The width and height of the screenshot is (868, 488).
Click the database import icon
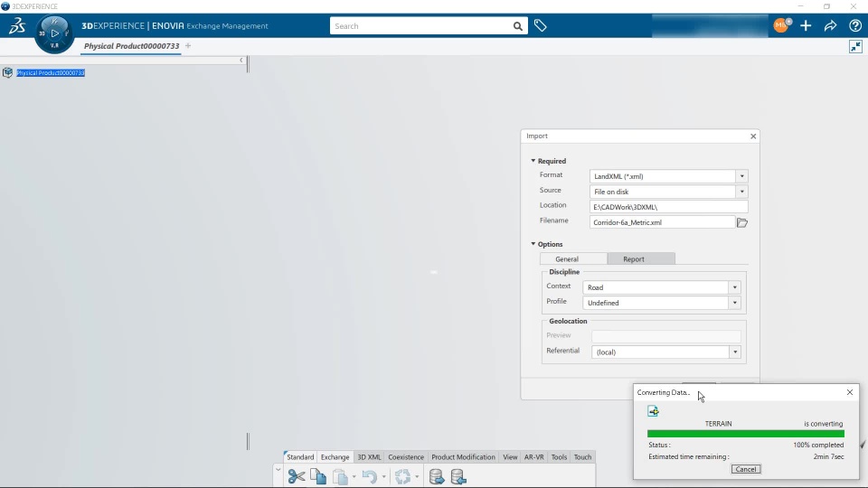pyautogui.click(x=458, y=476)
